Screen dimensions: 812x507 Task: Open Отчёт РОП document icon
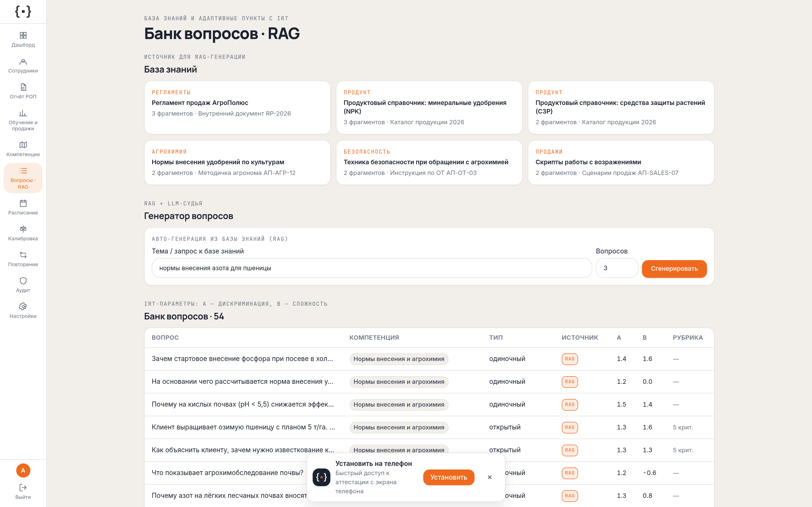[23, 87]
